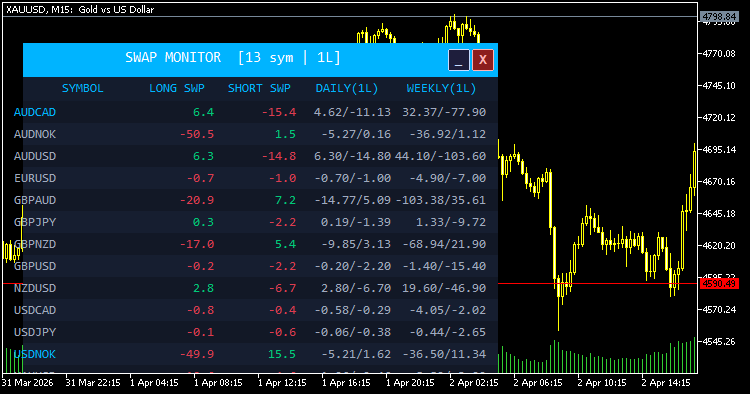Click GBPAUD weekly value -103.38/35.61

click(x=441, y=200)
